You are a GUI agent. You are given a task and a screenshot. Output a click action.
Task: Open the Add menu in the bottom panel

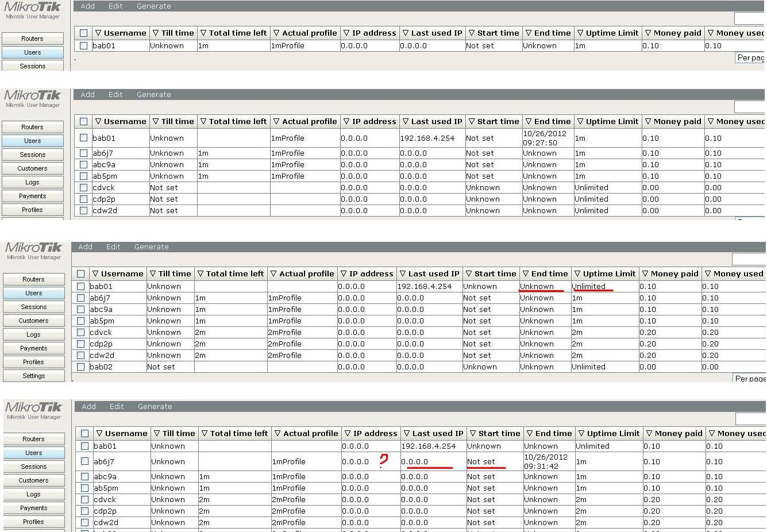point(88,406)
